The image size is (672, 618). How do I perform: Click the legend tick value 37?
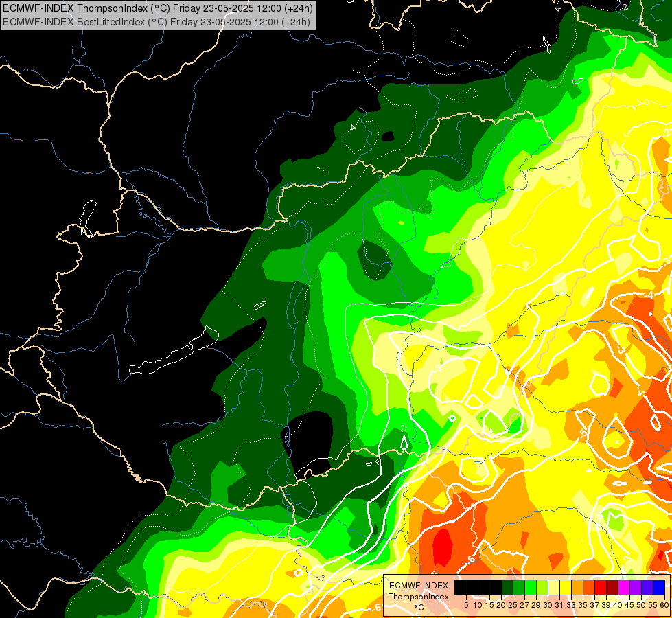594,605
